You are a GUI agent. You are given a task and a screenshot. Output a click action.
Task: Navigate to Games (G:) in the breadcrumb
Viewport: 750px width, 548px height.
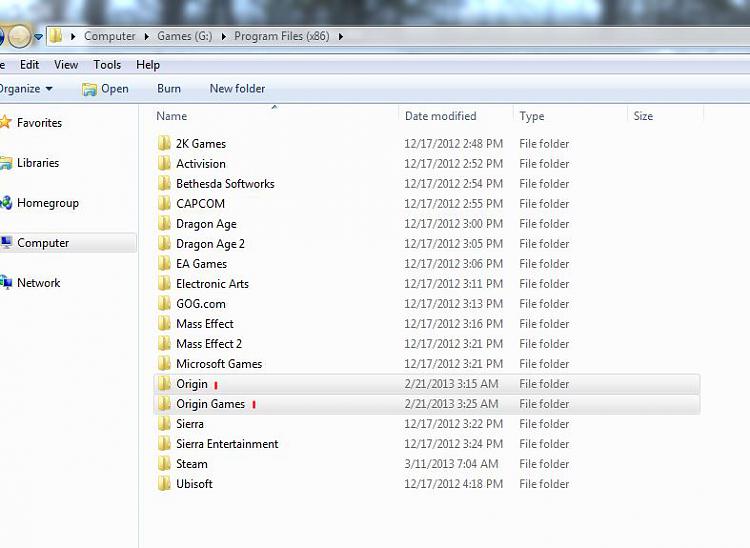[185, 36]
